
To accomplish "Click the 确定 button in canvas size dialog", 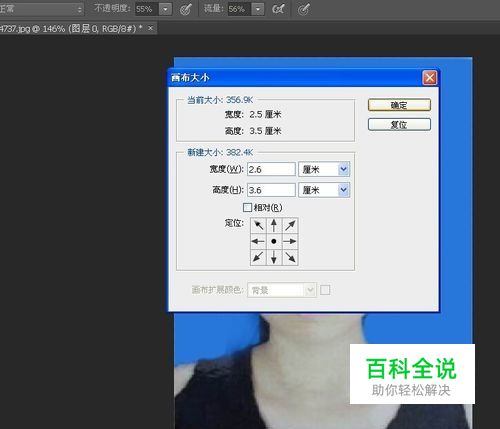I will click(x=399, y=105).
